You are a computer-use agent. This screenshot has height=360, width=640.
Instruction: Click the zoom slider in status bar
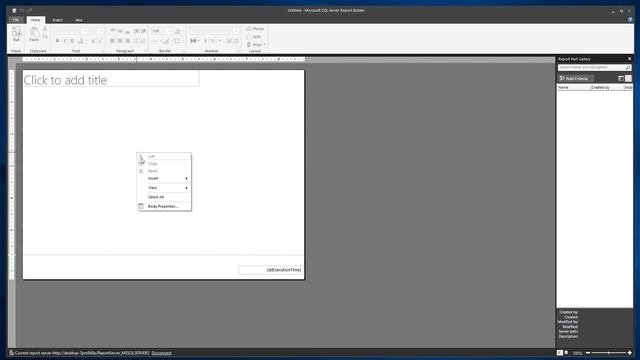click(x=609, y=353)
